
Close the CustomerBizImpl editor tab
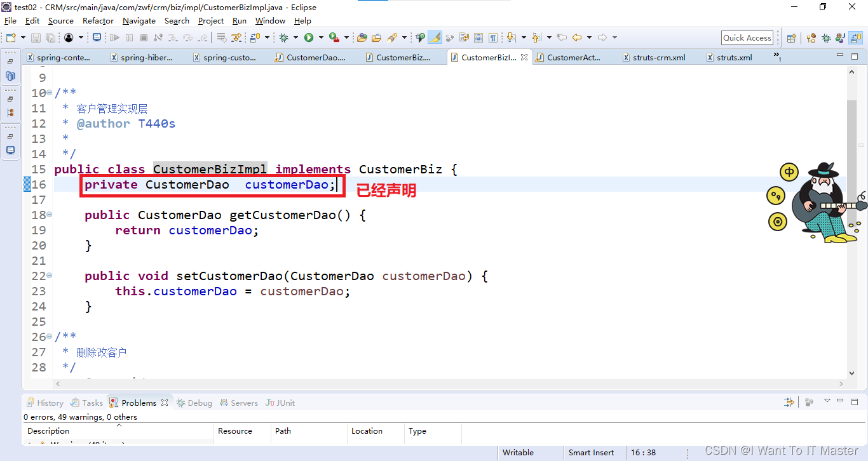524,57
